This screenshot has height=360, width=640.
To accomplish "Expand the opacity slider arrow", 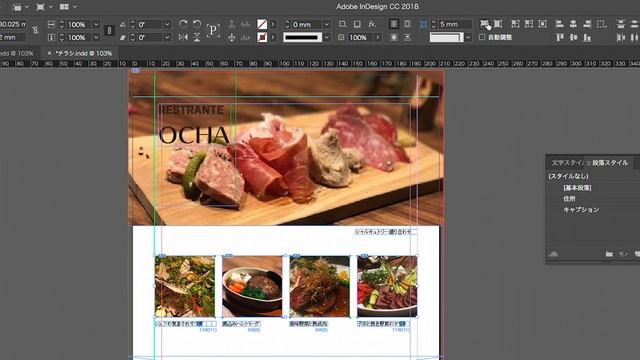I will click(x=378, y=38).
